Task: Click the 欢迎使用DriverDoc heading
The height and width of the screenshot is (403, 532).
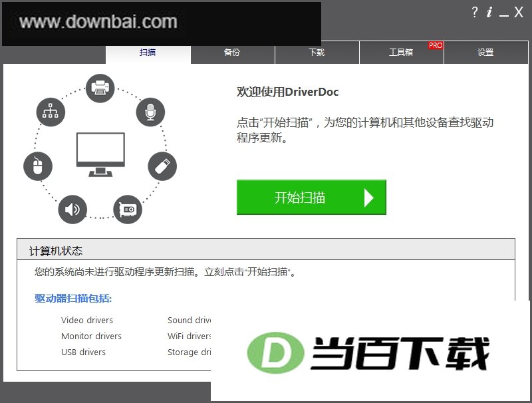Action: [x=288, y=92]
